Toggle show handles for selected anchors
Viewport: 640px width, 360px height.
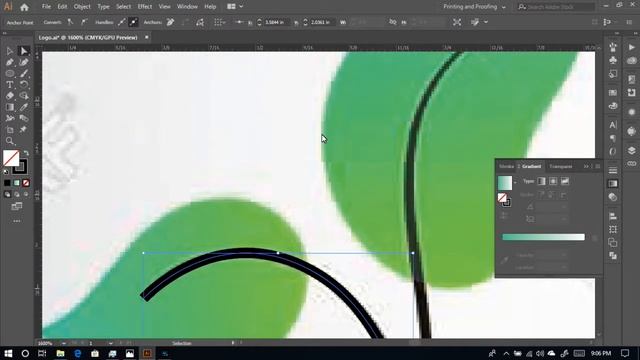[122, 22]
